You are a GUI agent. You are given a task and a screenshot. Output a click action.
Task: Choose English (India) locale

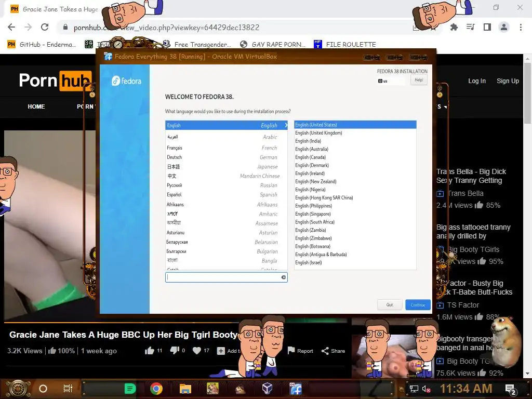355,141
